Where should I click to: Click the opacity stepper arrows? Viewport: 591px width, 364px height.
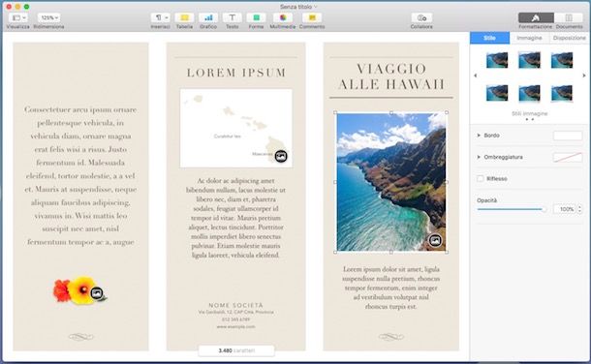(579, 209)
